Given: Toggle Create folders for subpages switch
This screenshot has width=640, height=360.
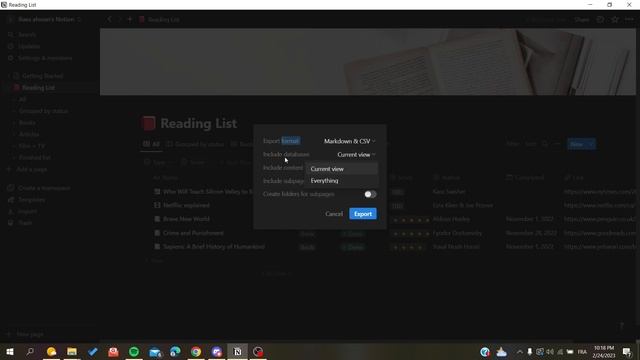Looking at the screenshot, I should coord(370,194).
